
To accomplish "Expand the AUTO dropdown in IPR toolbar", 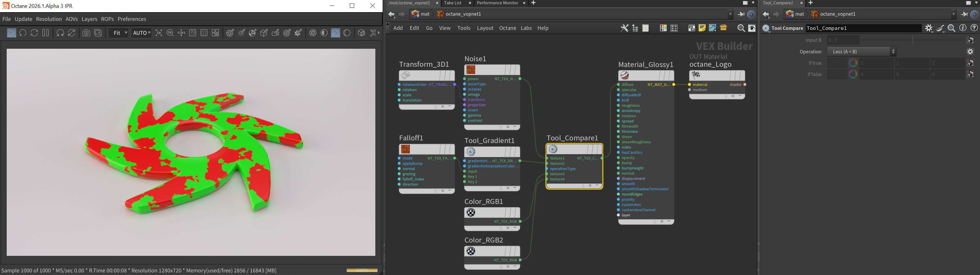I will tap(142, 33).
